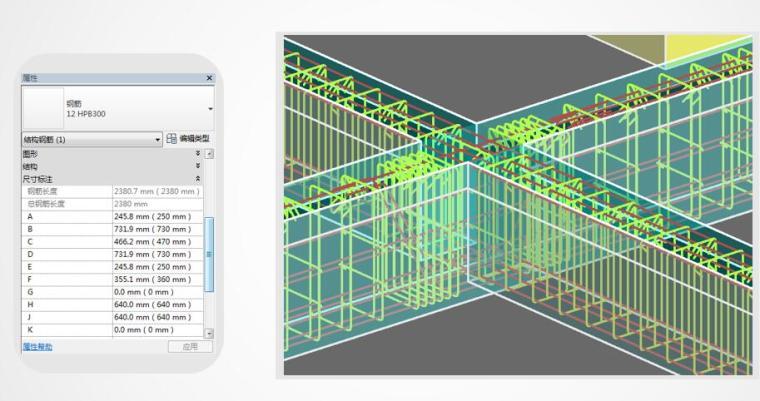Close the Properties panel with the X
Viewport: 760px width, 401px height.
click(209, 78)
